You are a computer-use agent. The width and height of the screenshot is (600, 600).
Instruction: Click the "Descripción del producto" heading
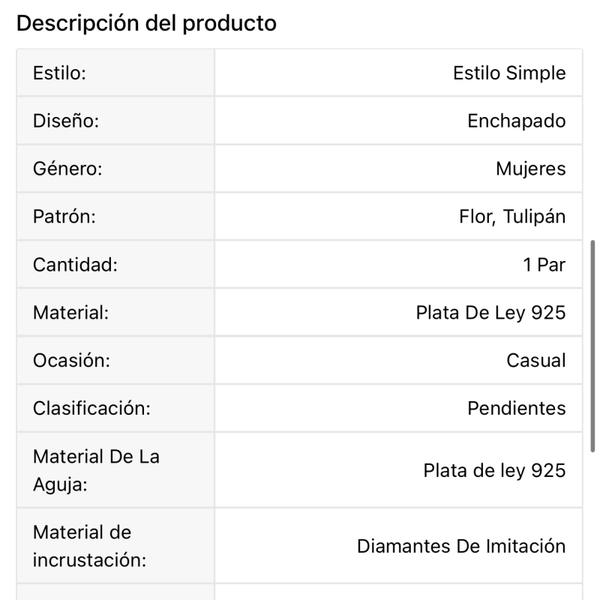pos(146,23)
